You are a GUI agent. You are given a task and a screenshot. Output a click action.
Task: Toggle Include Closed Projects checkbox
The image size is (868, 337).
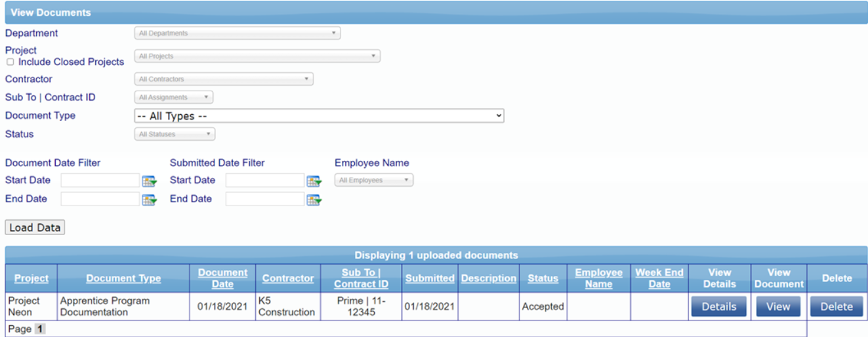click(10, 62)
